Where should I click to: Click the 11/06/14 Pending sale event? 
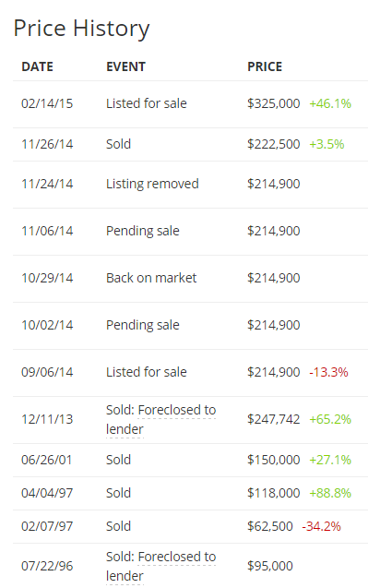click(142, 231)
